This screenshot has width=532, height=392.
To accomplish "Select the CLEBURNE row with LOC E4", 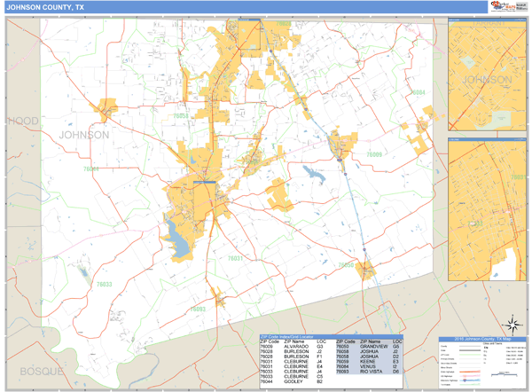I will 292,366.
